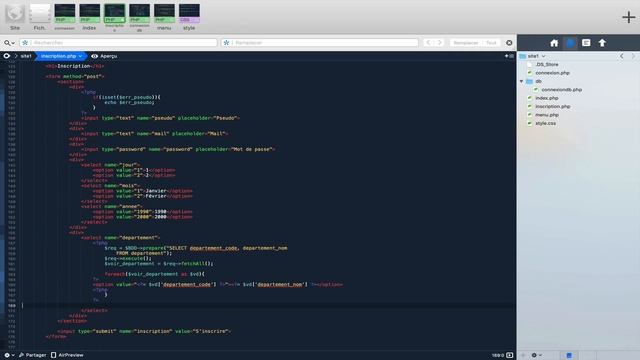Image resolution: width=640 pixels, height=360 pixels.
Task: Toggle the path bar eye icon
Action: (x=7, y=56)
